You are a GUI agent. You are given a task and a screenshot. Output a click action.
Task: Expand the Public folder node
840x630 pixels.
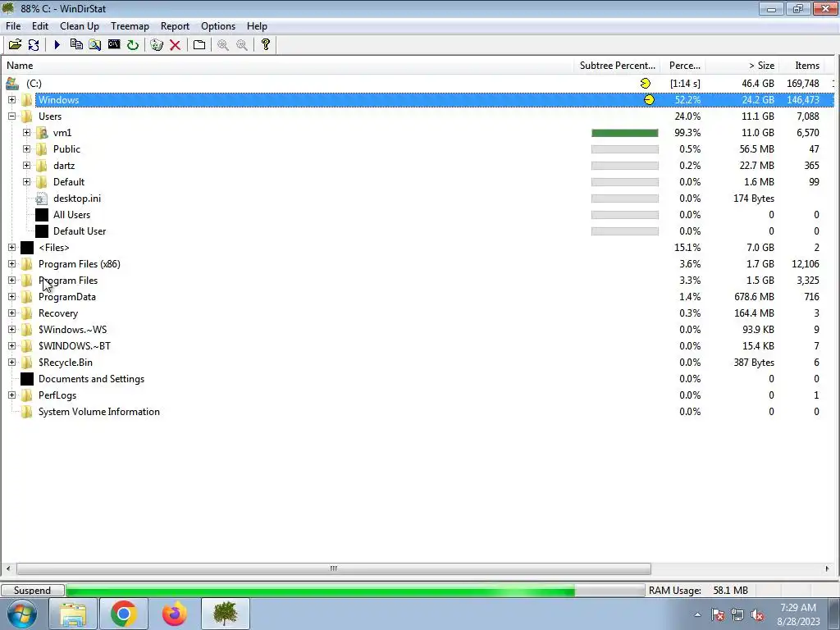click(27, 149)
